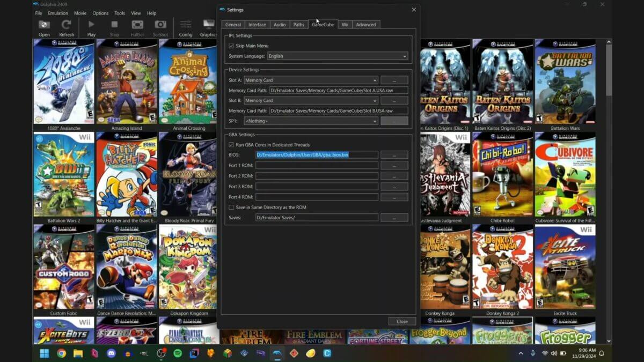Click the Graphics settings toolbar icon
The width and height of the screenshot is (644, 362).
tap(209, 25)
